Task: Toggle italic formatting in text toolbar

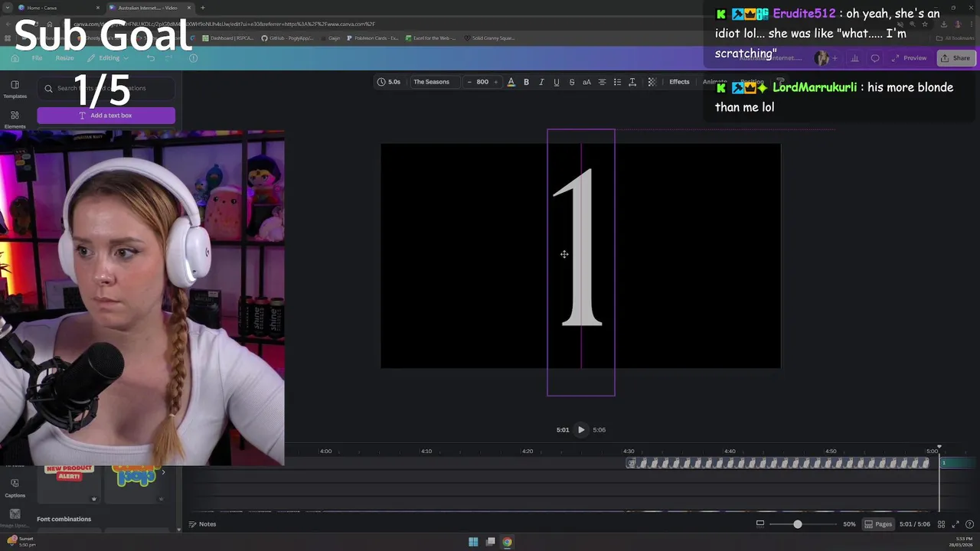Action: point(541,82)
